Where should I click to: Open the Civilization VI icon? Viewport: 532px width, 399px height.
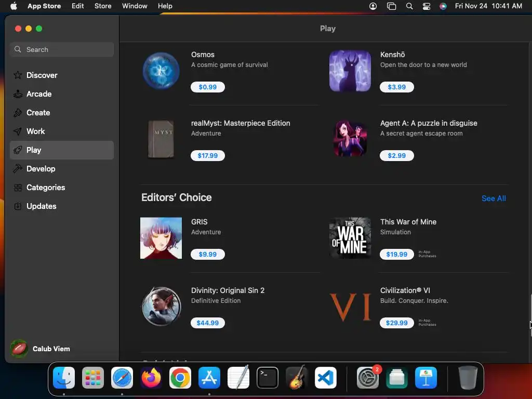point(350,307)
